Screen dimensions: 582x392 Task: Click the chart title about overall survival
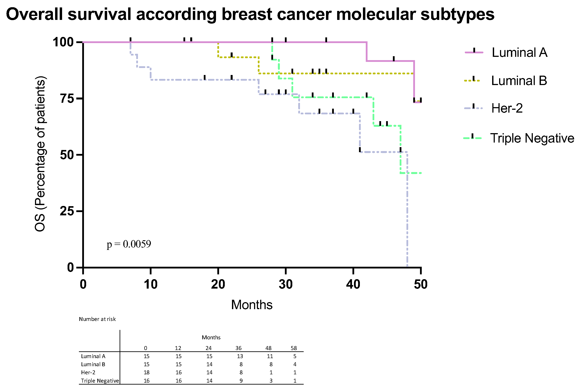click(x=250, y=14)
